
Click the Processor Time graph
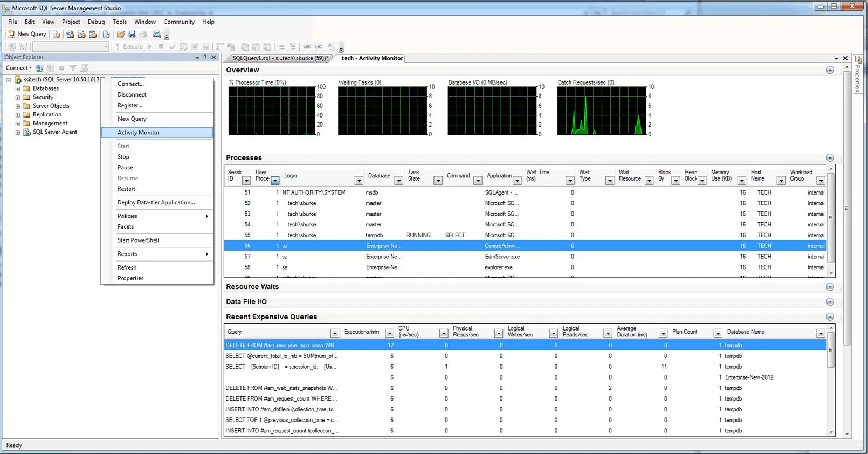click(272, 110)
